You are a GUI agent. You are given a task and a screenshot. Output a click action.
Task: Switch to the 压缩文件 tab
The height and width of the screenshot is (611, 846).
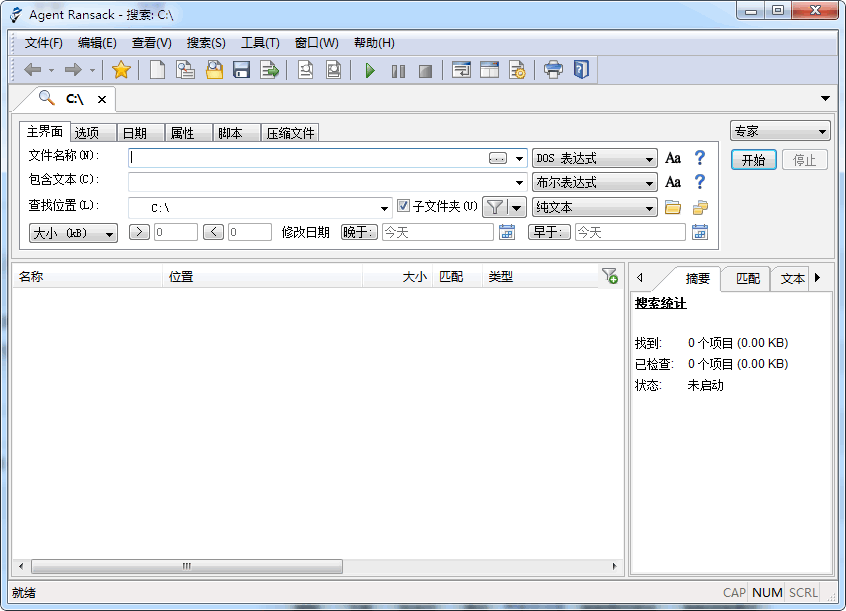[290, 133]
